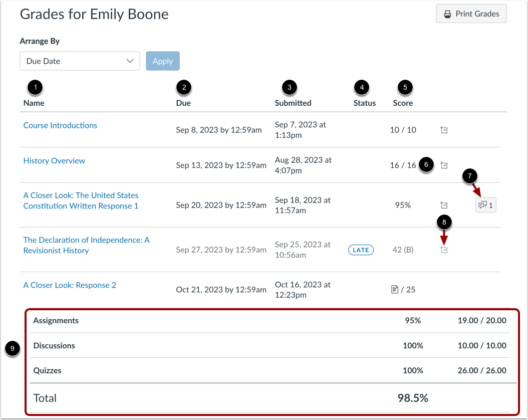Click the 16 / 16 score
Screen dimensions: 528x420
point(403,165)
